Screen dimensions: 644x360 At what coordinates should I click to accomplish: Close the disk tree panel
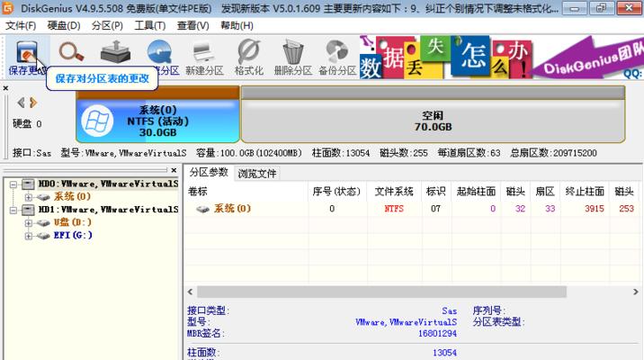[x=174, y=170]
